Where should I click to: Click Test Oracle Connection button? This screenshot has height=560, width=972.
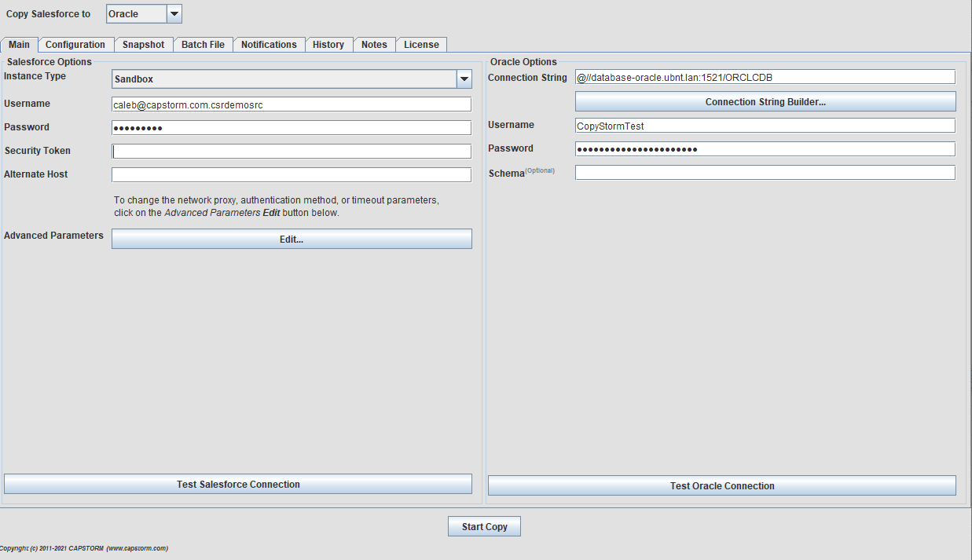722,485
